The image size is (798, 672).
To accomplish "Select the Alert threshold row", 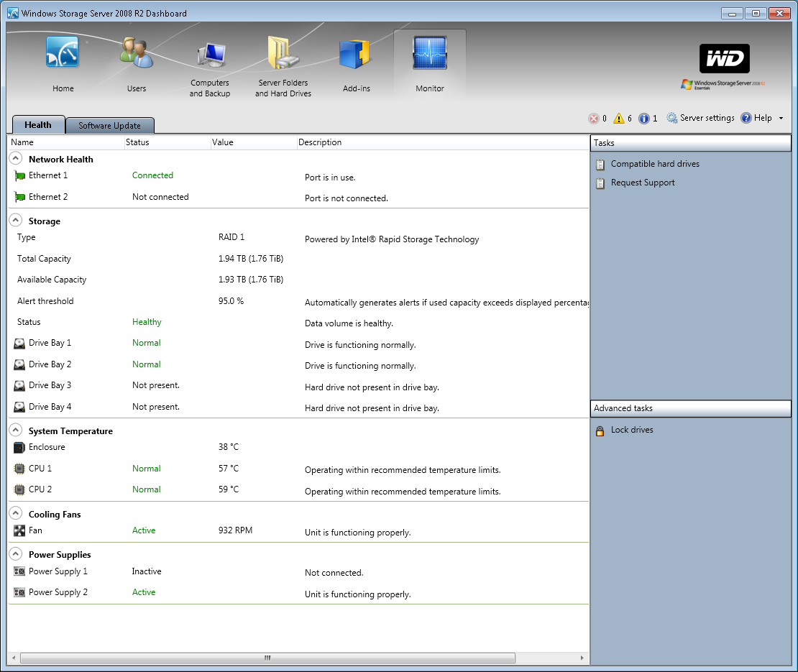I will pyautogui.click(x=299, y=301).
